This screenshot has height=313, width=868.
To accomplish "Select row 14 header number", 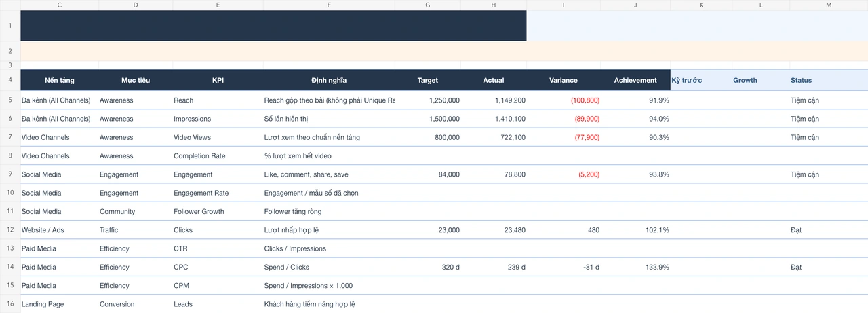I will tap(10, 268).
